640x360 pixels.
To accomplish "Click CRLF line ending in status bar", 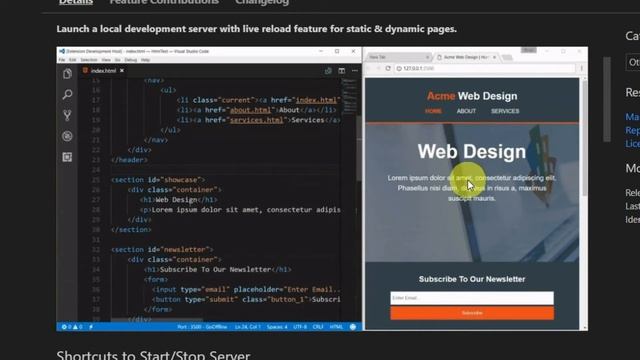I will pyautogui.click(x=318, y=327).
